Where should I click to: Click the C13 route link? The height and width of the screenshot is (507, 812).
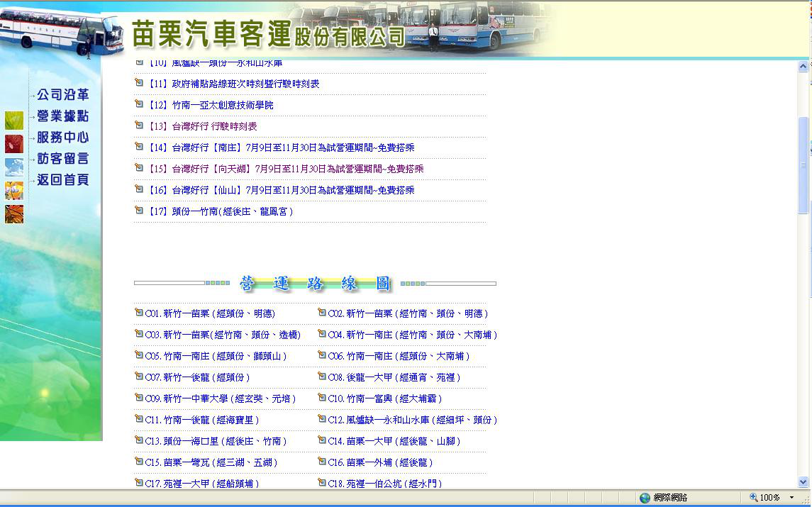click(216, 441)
